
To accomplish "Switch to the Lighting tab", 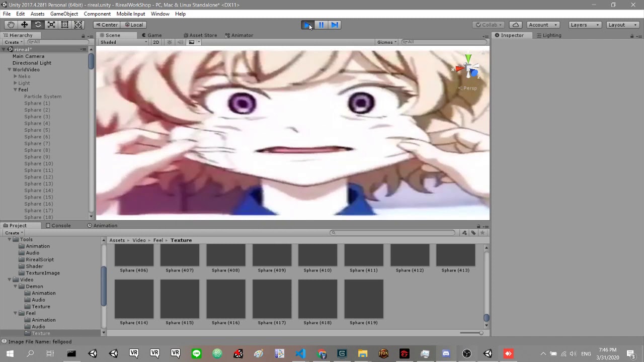I will coord(549,35).
